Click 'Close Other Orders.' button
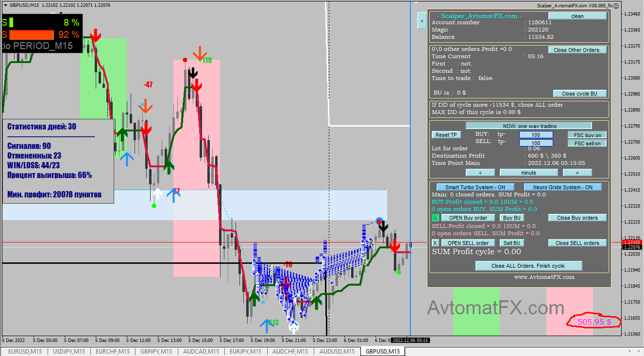Viewport: 644px width, 356px height. pos(577,50)
